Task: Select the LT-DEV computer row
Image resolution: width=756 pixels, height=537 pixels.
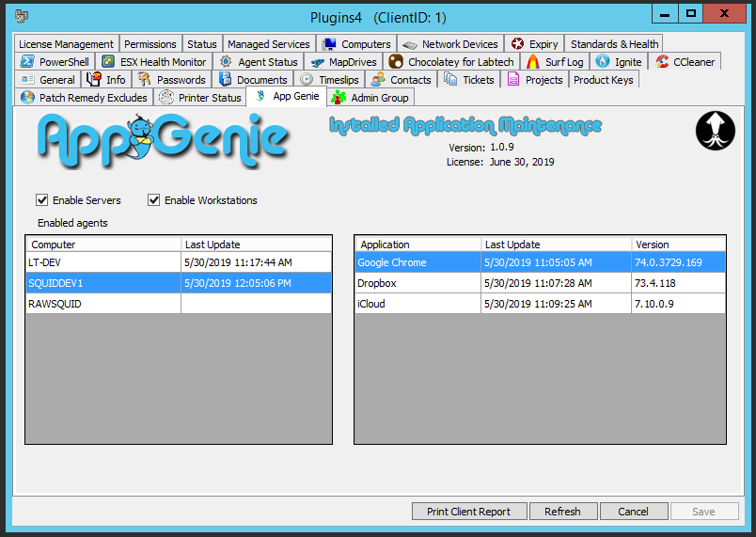Action: (x=179, y=262)
